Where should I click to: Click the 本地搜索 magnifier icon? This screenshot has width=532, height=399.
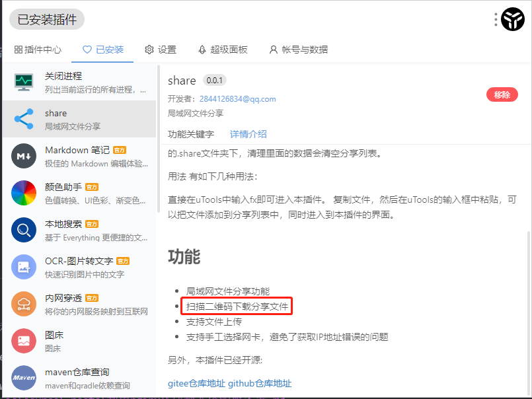(x=24, y=230)
